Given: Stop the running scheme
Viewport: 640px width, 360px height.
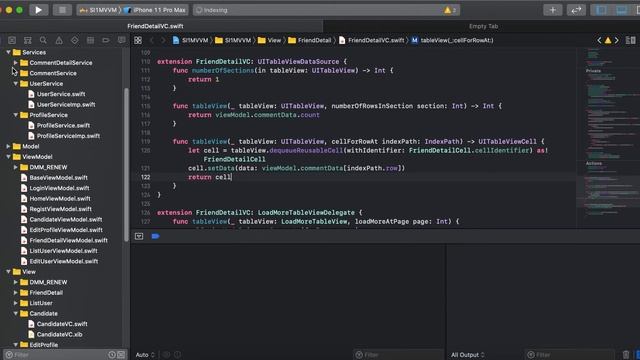Looking at the screenshot, I should tap(62, 10).
